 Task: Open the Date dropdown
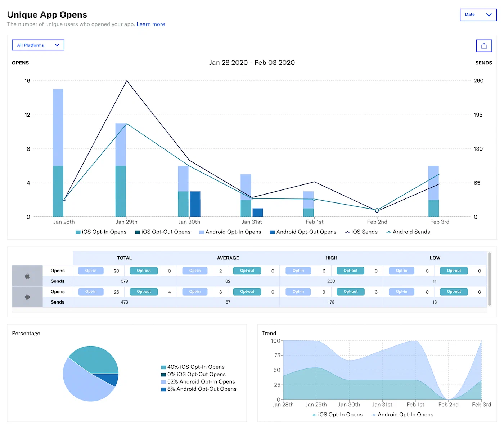478,15
